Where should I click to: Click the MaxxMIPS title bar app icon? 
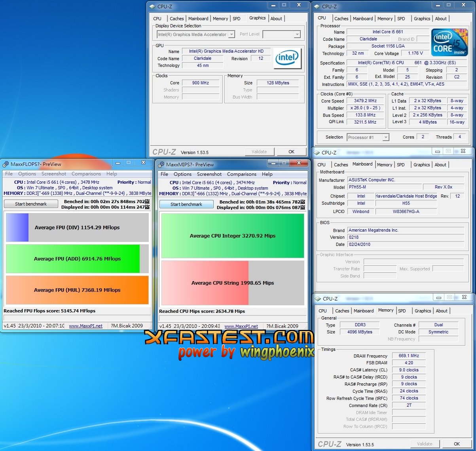(x=161, y=164)
